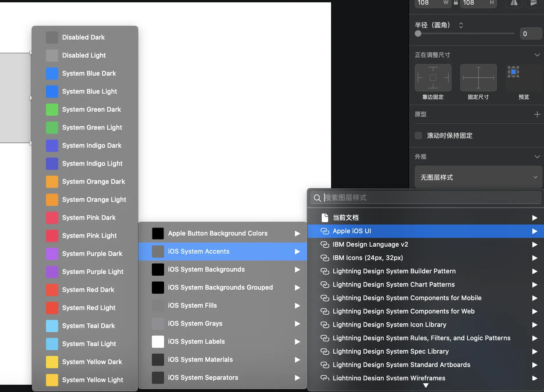Viewport: 544px width, 392px height.
Task: Select Disabled Dark style
Action: [x=85, y=37]
